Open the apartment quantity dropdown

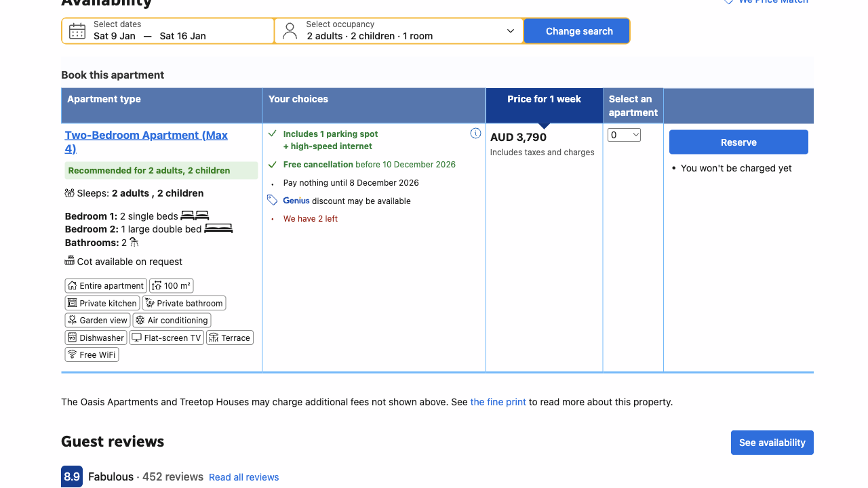point(624,135)
